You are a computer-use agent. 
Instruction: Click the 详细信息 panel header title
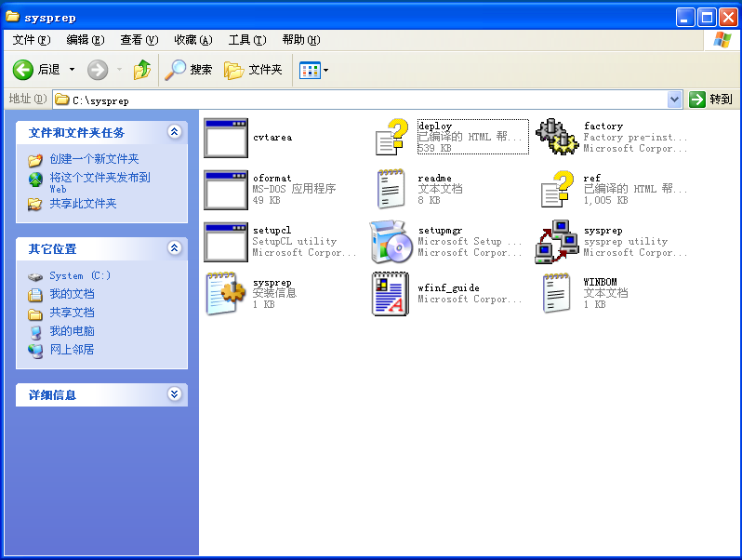[x=52, y=394]
